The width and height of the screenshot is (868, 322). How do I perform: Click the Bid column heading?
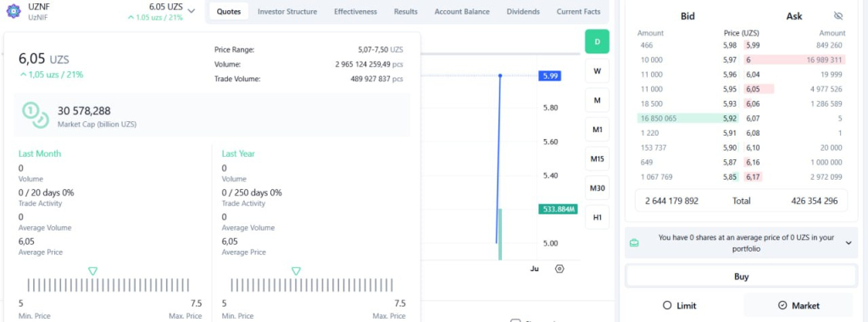687,17
